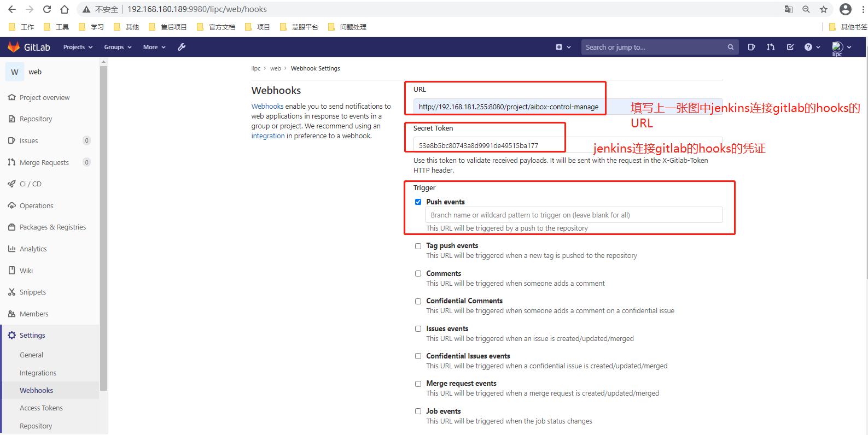The width and height of the screenshot is (868, 435).
Task: Go back with the browser back arrow
Action: click(12, 9)
